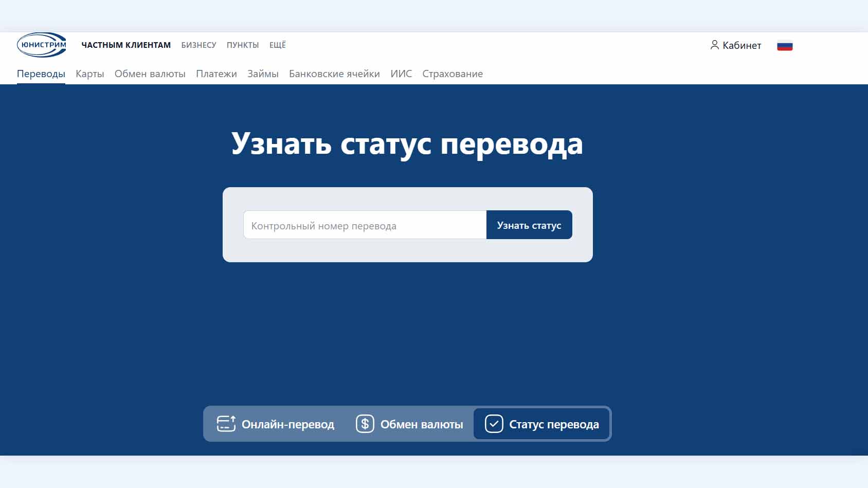Click the online transfer card icon

pos(226,424)
